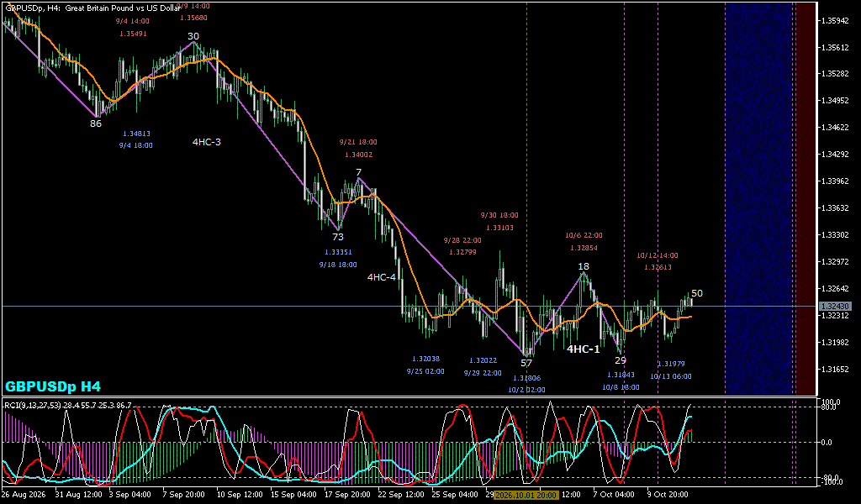Click time axis label '10 Sep 12:00'
Image resolution: width=861 pixels, height=504 pixels.
pos(238,495)
